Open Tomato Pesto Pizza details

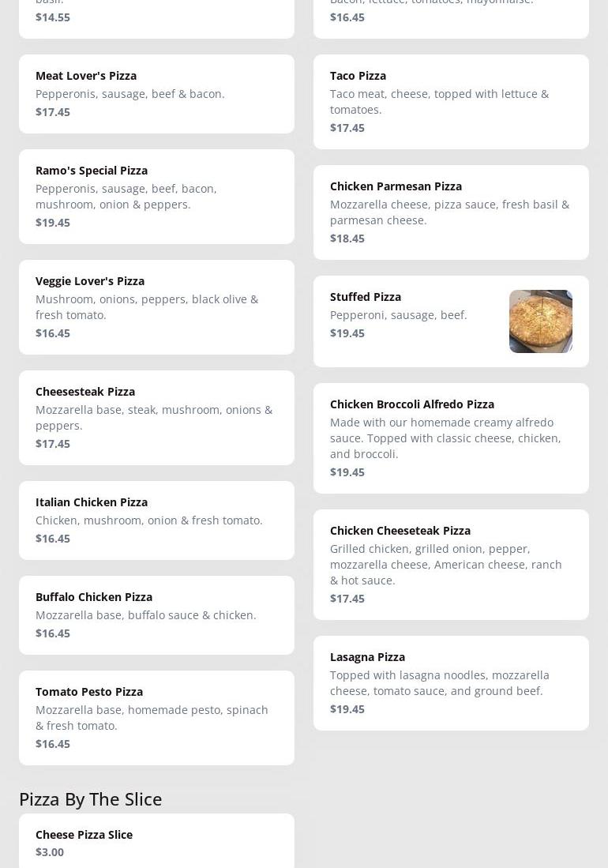pyautogui.click(x=156, y=717)
